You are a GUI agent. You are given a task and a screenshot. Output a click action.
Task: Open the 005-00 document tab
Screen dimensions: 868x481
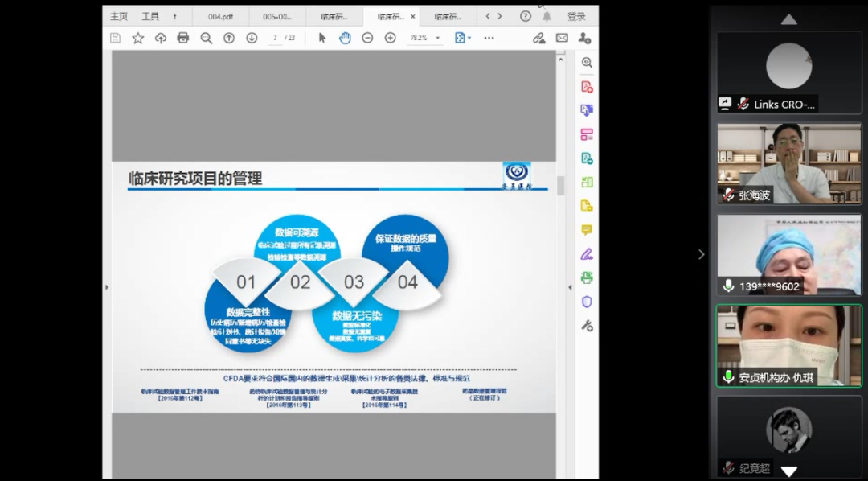click(x=277, y=17)
